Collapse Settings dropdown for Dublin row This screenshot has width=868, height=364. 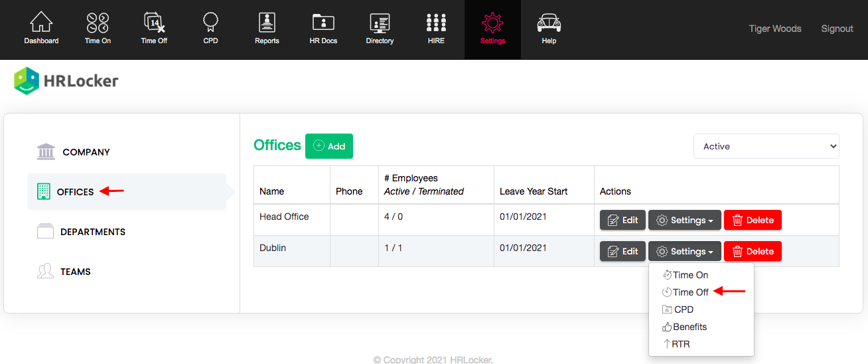tap(684, 251)
